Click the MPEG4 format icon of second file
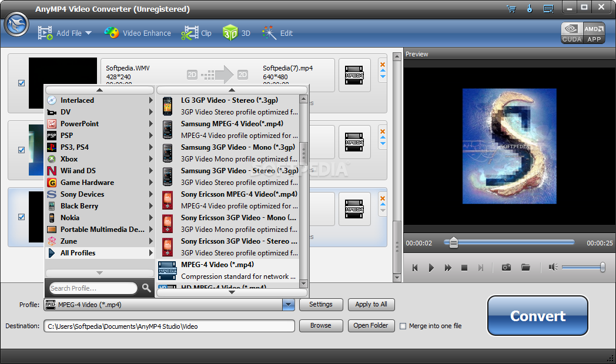Viewport: 616px width, 364px height. point(354,142)
